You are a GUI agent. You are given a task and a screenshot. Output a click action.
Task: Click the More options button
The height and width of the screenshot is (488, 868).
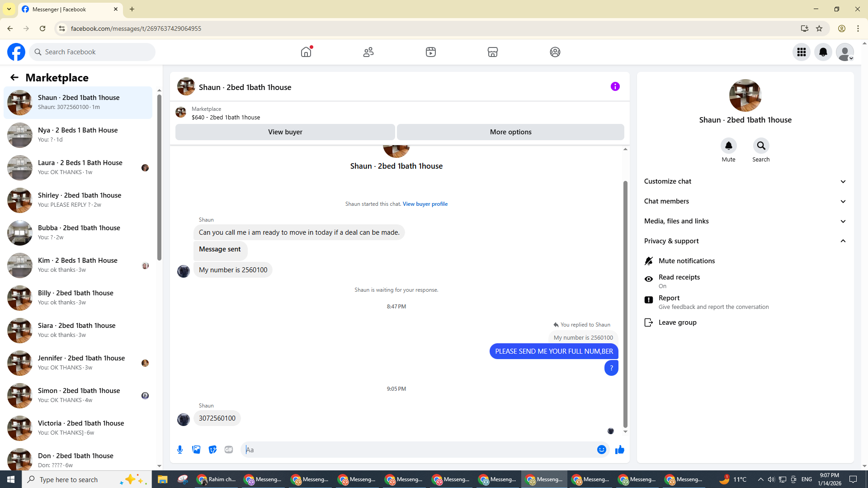coord(511,132)
